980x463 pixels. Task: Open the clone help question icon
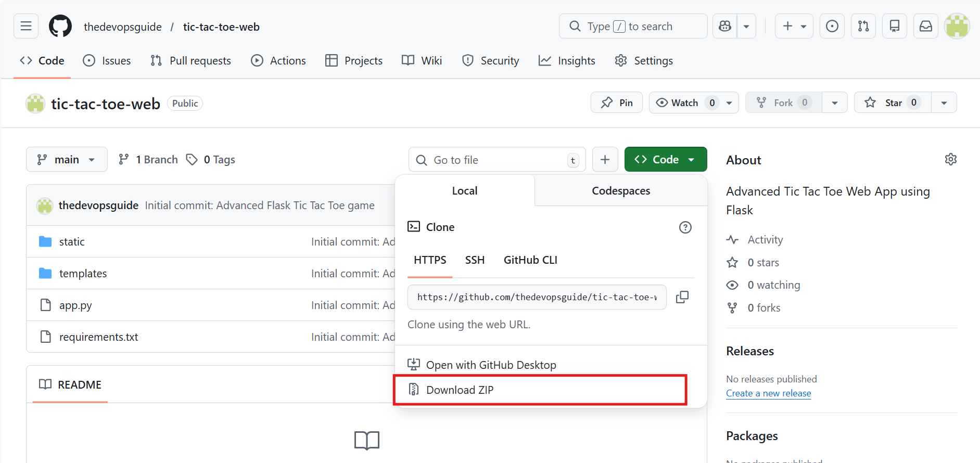click(685, 227)
